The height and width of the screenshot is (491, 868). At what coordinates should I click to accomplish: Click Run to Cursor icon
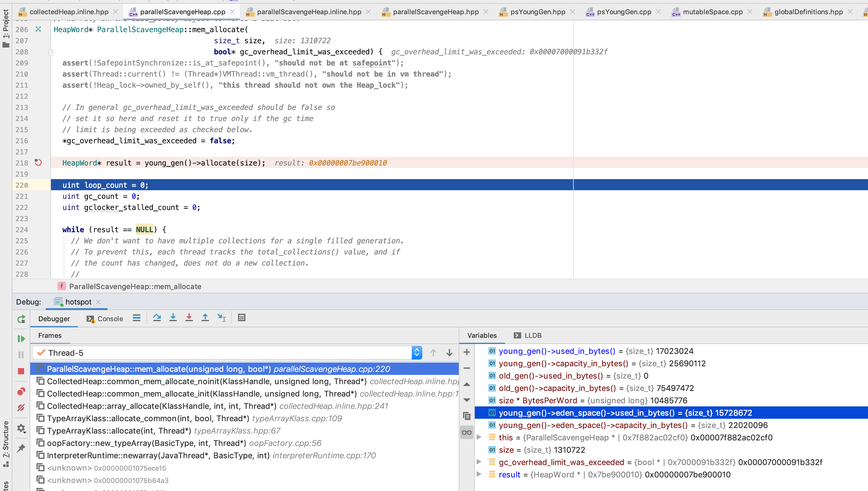pyautogui.click(x=221, y=318)
